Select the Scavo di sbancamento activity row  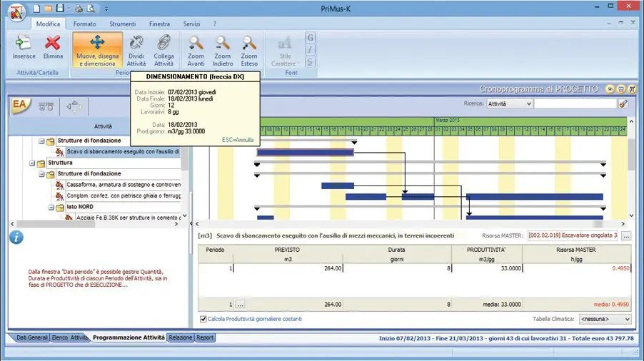pyautogui.click(x=122, y=151)
